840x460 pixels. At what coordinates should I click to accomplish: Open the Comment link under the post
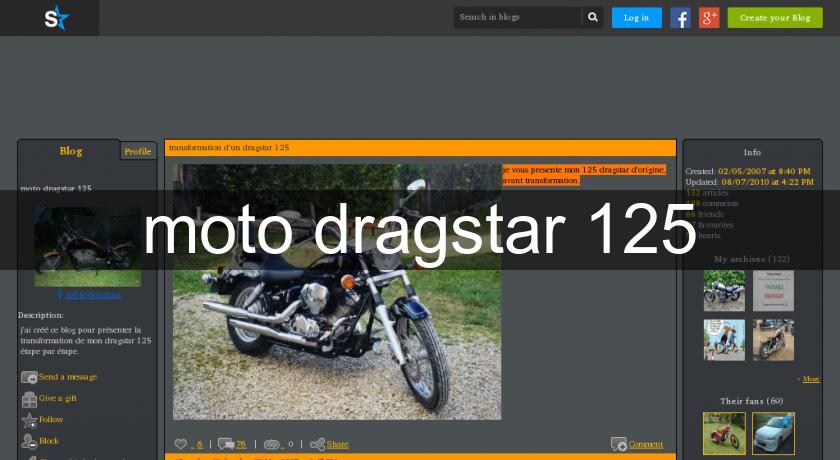click(x=646, y=444)
